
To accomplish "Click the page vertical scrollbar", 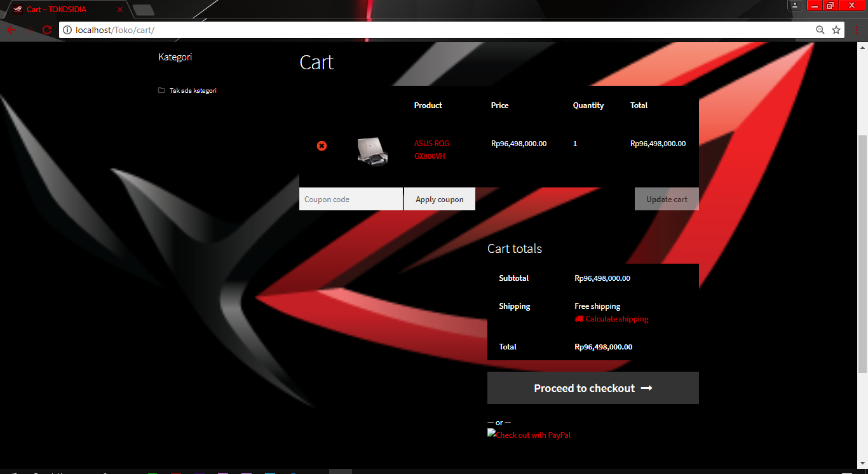I will [862, 254].
